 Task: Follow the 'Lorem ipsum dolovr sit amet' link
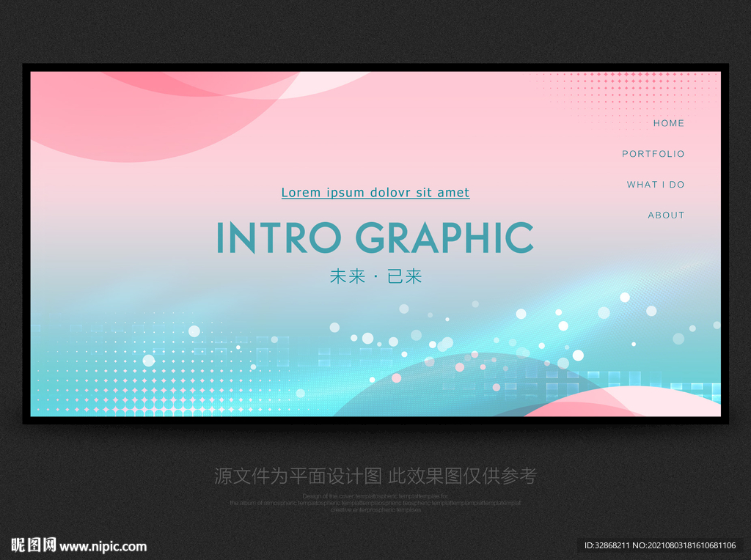pyautogui.click(x=375, y=193)
